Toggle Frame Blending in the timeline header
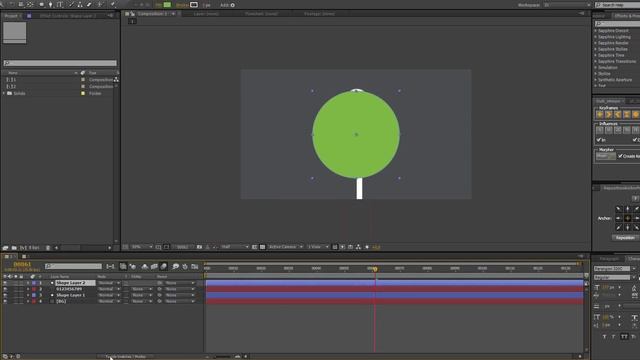This screenshot has width=640, height=360. (x=154, y=267)
